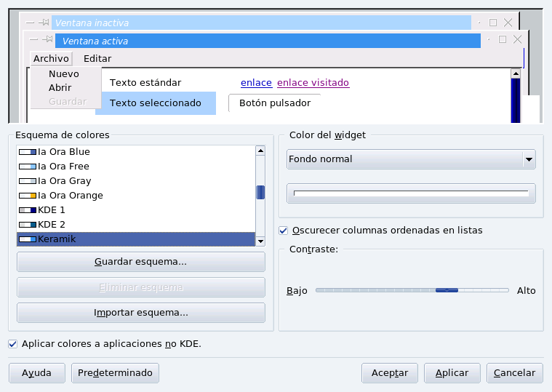Image resolution: width=552 pixels, height=392 pixels.
Task: Choose the Ia Ora Orange scheme icon
Action: [x=28, y=196]
